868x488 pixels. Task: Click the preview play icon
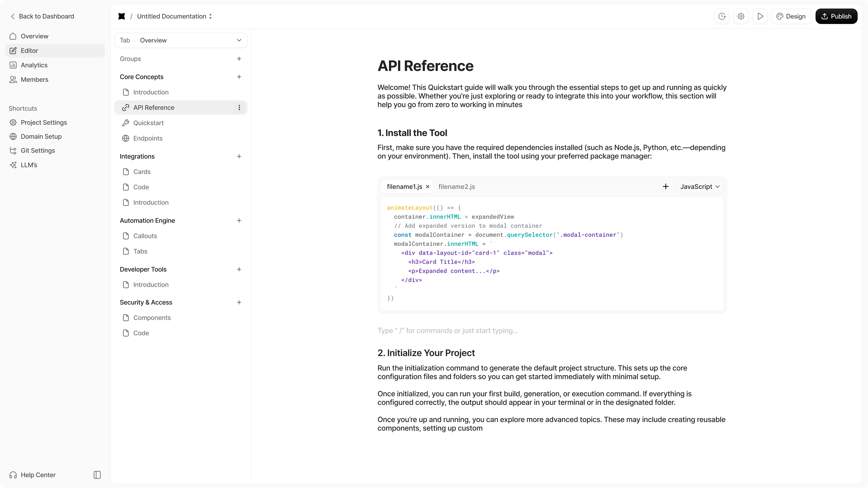[x=760, y=16]
